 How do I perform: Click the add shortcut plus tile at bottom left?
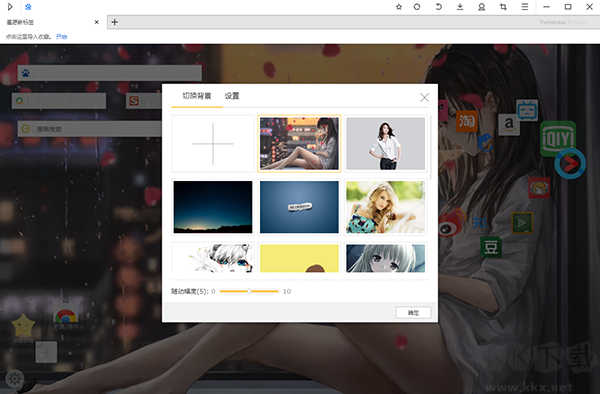(46, 352)
